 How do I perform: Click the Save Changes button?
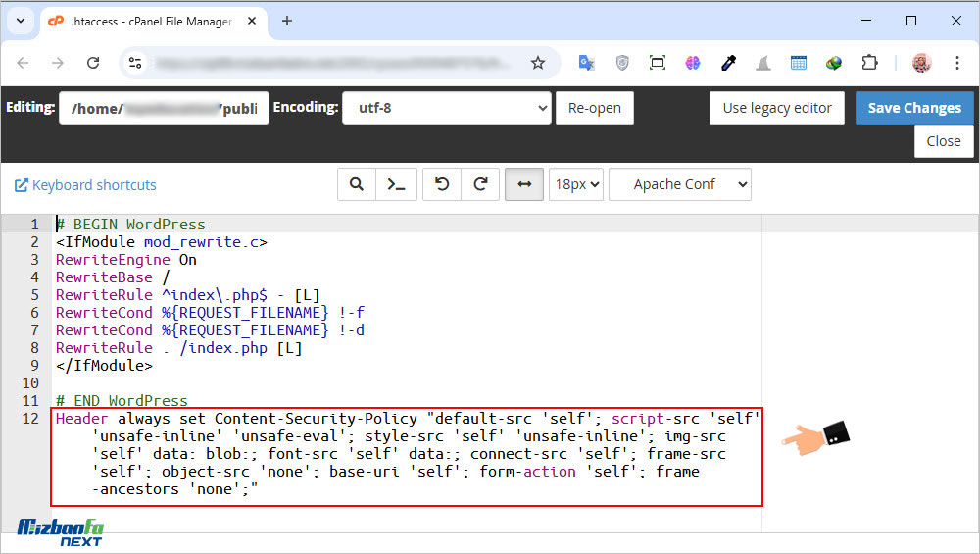click(x=913, y=108)
